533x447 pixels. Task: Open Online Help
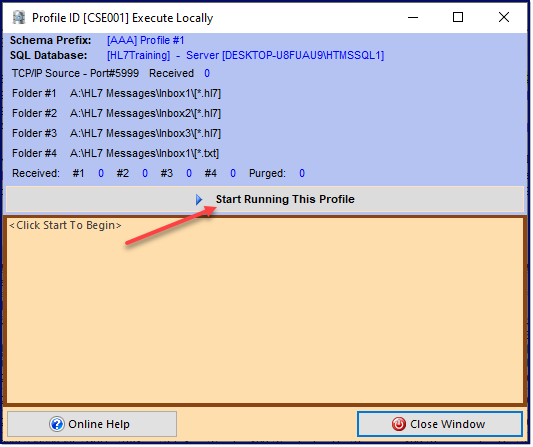(x=92, y=425)
